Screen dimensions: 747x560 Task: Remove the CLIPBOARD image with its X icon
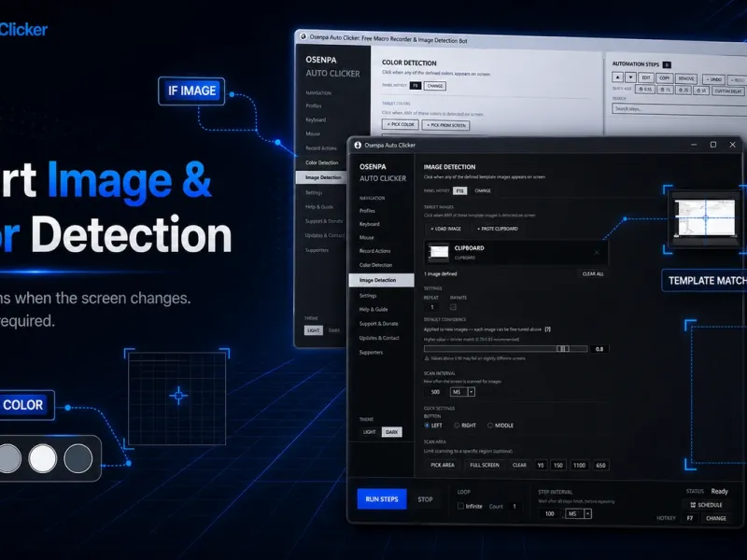pos(597,252)
